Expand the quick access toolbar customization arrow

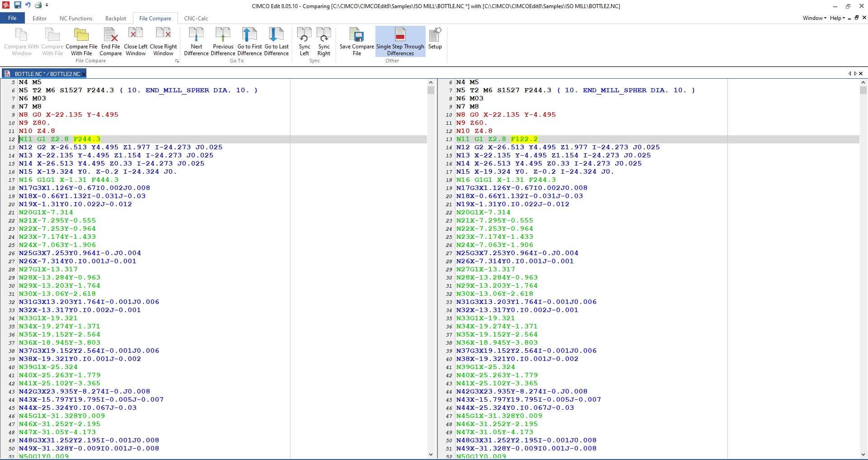tap(47, 5)
